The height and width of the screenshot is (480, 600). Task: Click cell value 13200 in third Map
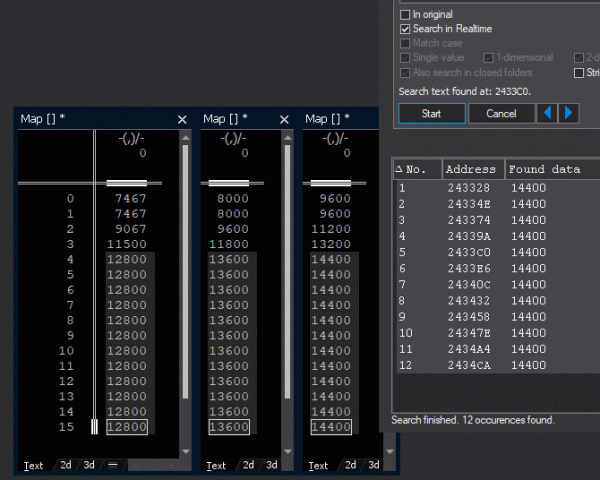(331, 244)
